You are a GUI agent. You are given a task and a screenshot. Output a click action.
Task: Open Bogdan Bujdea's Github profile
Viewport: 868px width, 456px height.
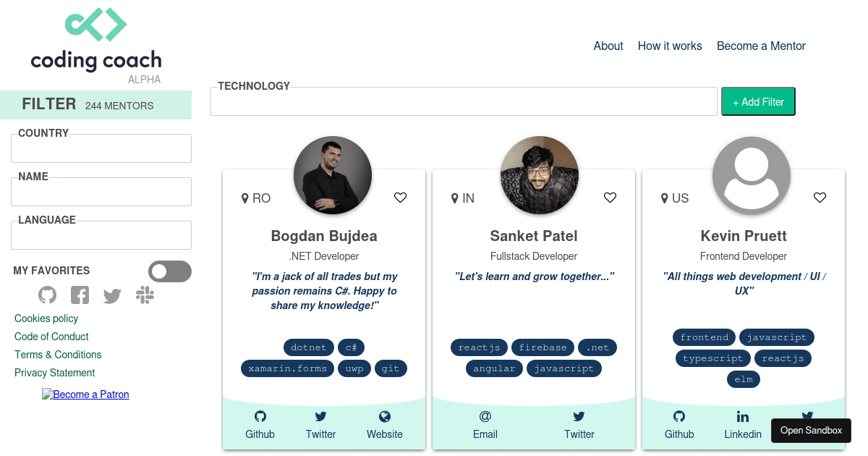pyautogui.click(x=260, y=424)
